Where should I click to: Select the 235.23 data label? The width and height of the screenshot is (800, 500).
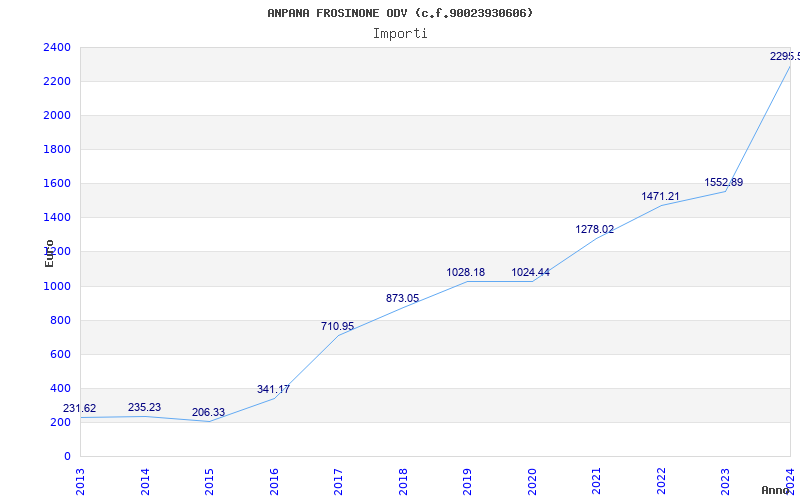click(x=144, y=407)
